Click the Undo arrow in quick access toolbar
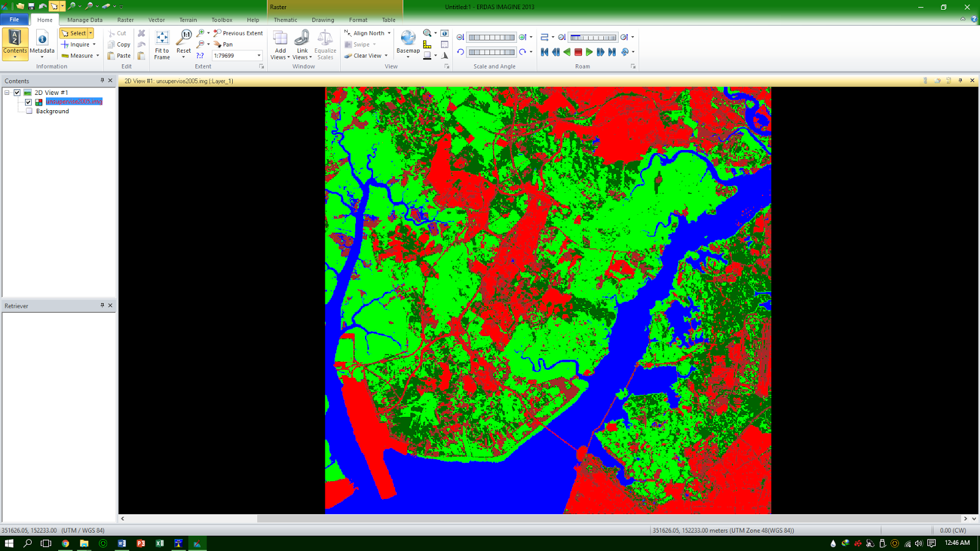Viewport: 980px width, 551px height. coord(43,6)
